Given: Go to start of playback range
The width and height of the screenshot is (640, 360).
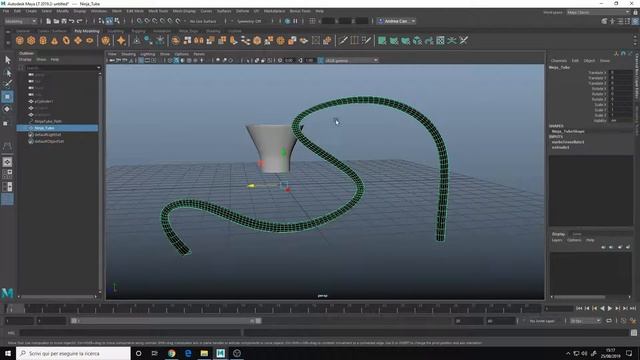Looking at the screenshot, I should pos(579,309).
